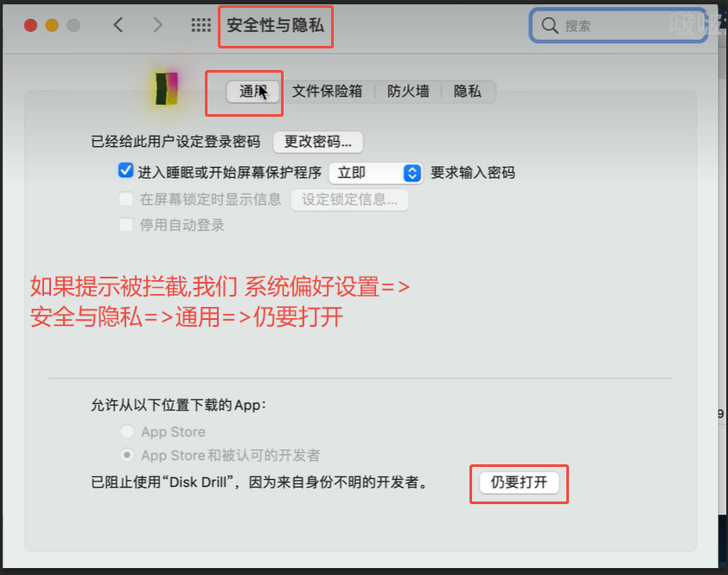Go forward with the right chevron arrow
The image size is (728, 575).
click(x=158, y=24)
